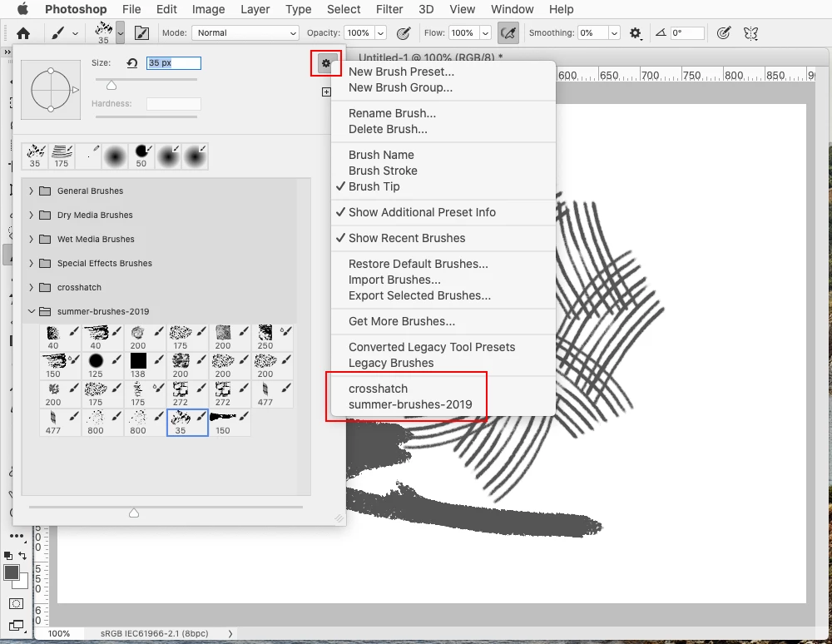
Task: Switch view to Brush Stroke
Action: (383, 171)
